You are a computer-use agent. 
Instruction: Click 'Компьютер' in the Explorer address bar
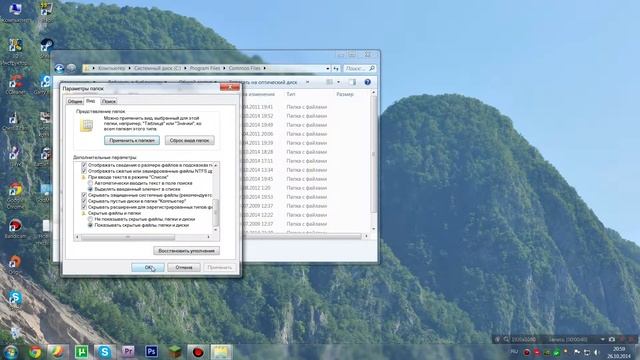click(x=111, y=68)
